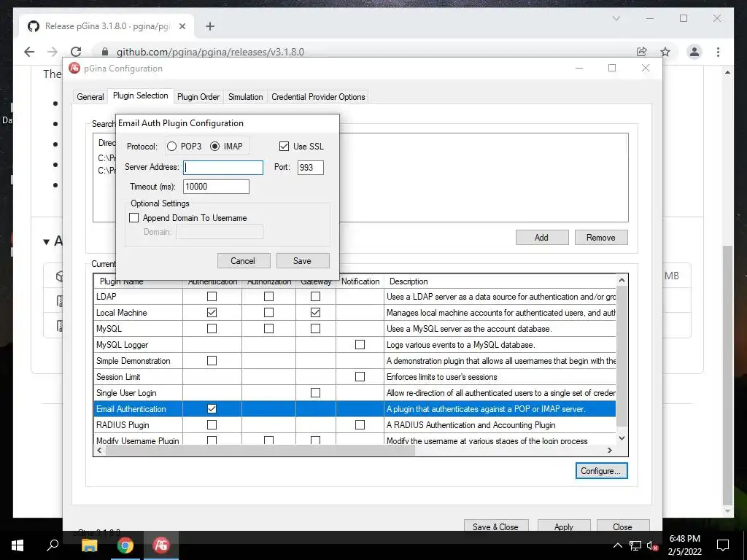The image size is (747, 560).
Task: Click the Chrome forward arrow icon
Action: [x=53, y=52]
